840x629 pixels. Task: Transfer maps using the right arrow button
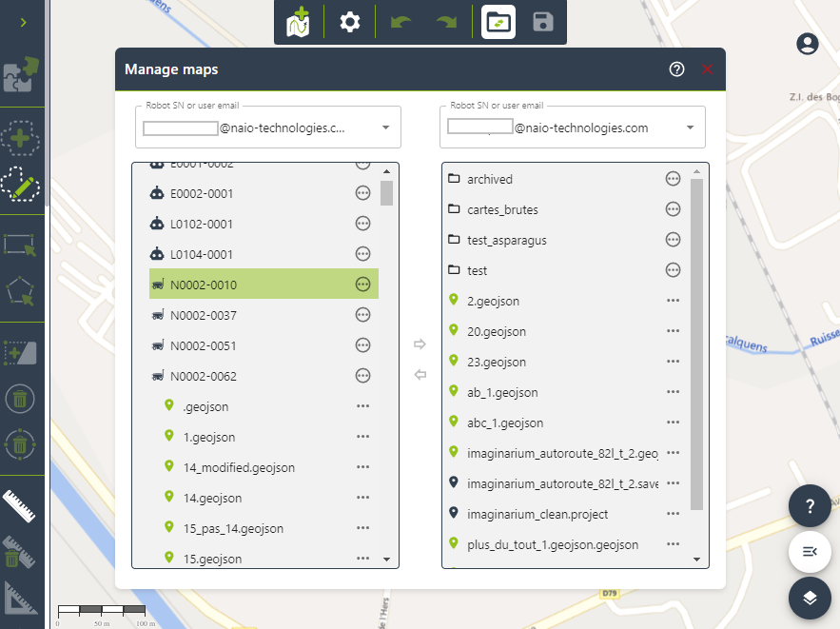pos(420,344)
